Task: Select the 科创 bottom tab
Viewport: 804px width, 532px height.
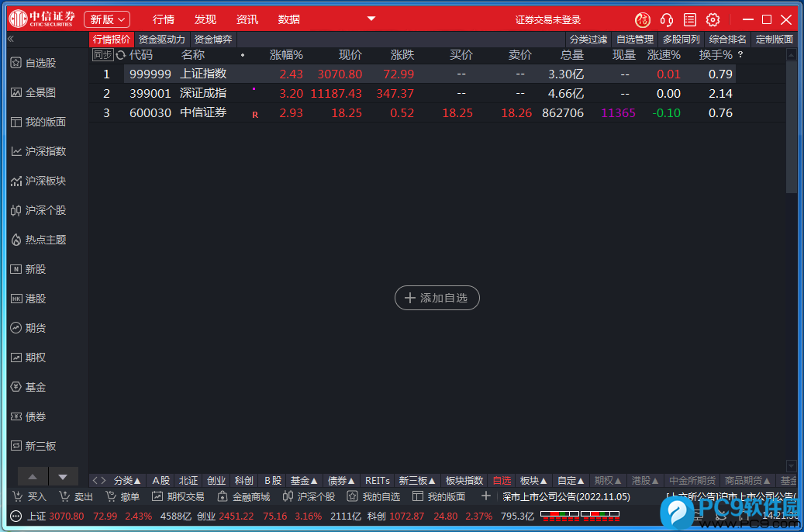Action: coord(244,481)
